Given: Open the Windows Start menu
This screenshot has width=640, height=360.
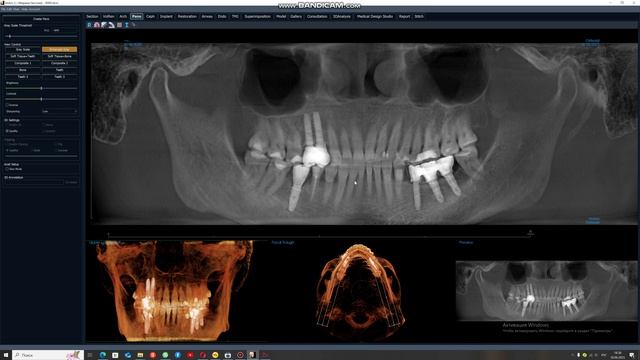Looking at the screenshot, I should coord(6,355).
